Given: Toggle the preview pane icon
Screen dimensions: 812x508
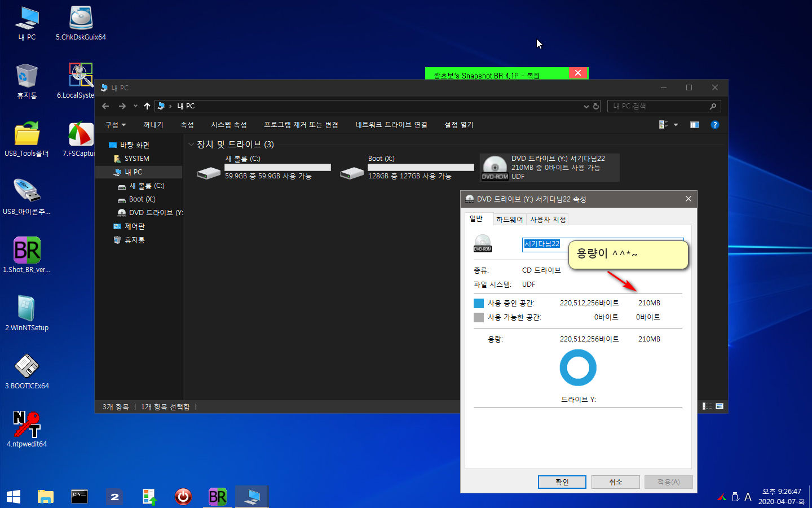Looking at the screenshot, I should [x=694, y=125].
